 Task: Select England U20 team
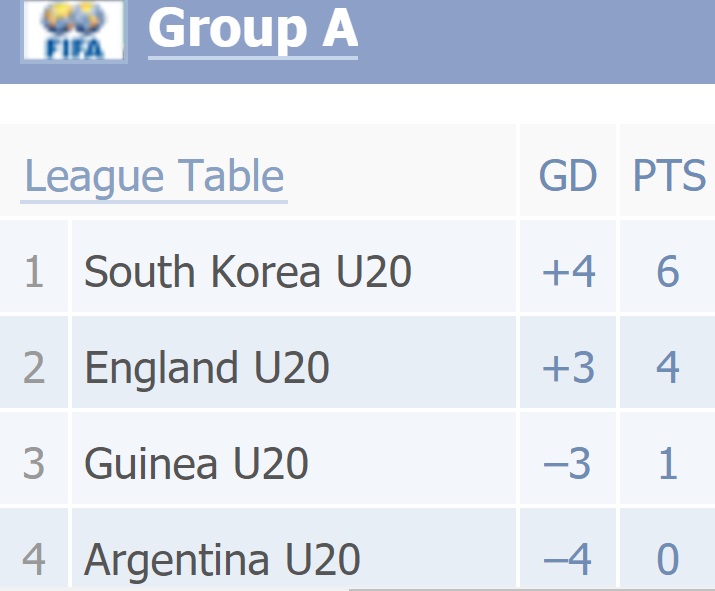[x=207, y=367]
